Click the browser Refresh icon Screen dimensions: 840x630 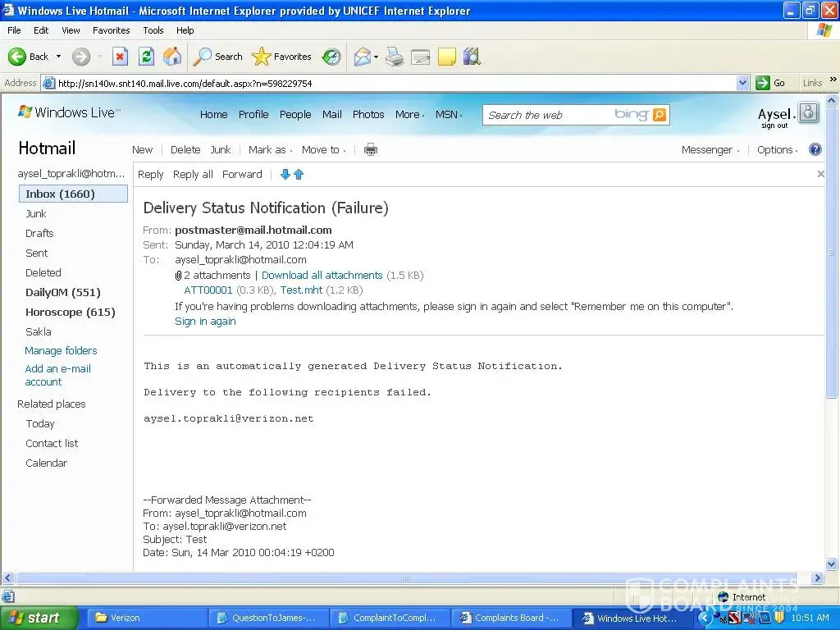point(146,57)
